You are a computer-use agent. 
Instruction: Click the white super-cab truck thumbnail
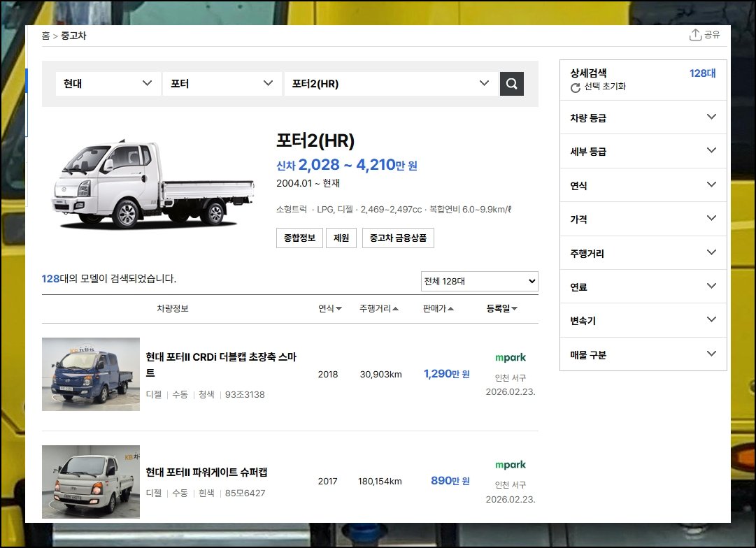click(x=91, y=482)
